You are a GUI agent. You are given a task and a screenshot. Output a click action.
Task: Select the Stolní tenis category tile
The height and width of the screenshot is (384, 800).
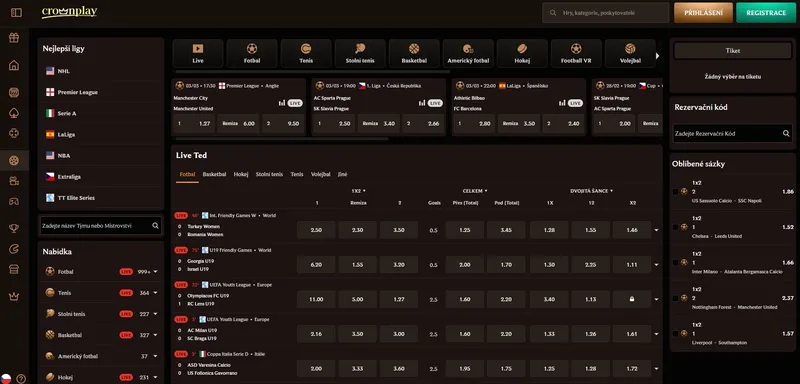coord(360,54)
